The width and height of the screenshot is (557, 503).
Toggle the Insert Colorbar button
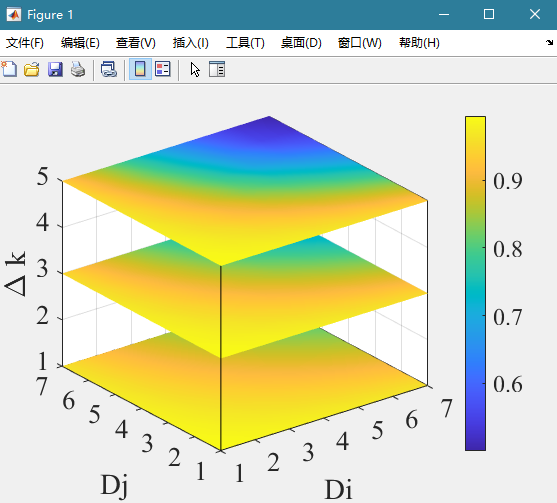[x=140, y=69]
